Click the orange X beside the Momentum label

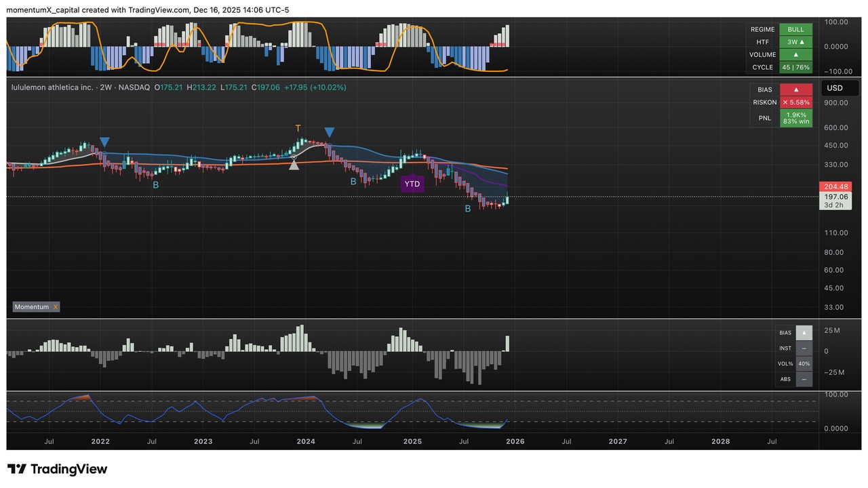pos(56,307)
